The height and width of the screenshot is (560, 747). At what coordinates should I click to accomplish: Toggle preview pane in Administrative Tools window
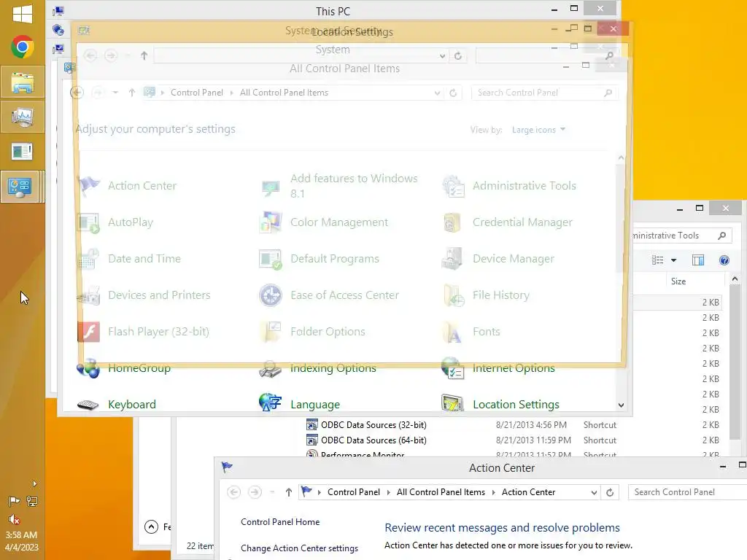[698, 260]
